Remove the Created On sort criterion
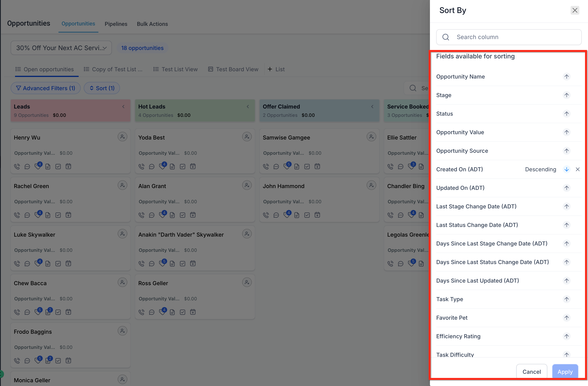 point(577,169)
